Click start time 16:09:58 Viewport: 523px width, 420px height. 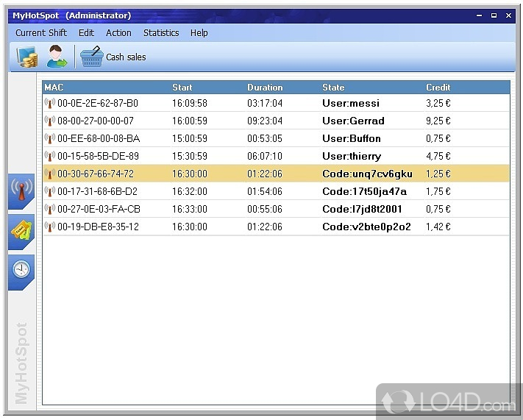click(x=190, y=103)
